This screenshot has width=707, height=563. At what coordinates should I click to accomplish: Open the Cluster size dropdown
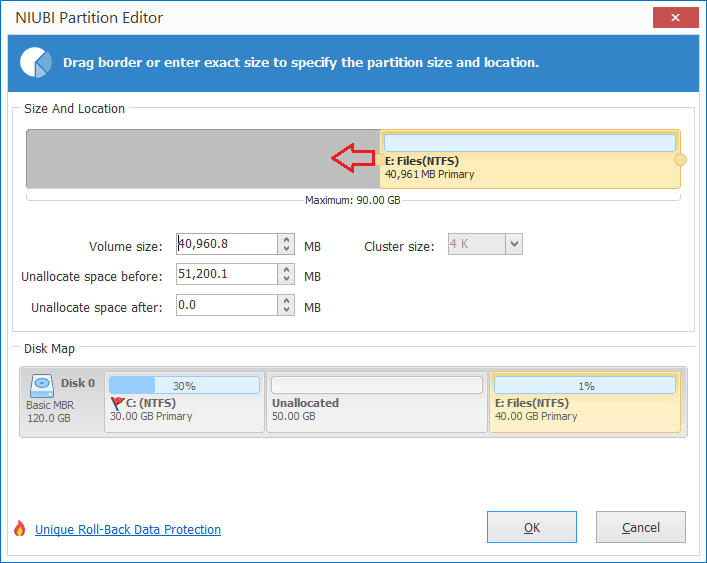(514, 244)
